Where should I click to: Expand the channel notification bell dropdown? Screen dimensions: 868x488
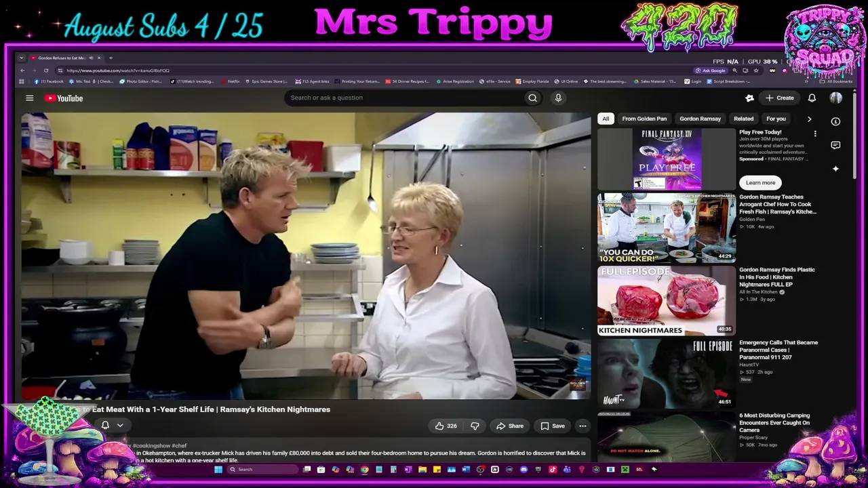[120, 426]
